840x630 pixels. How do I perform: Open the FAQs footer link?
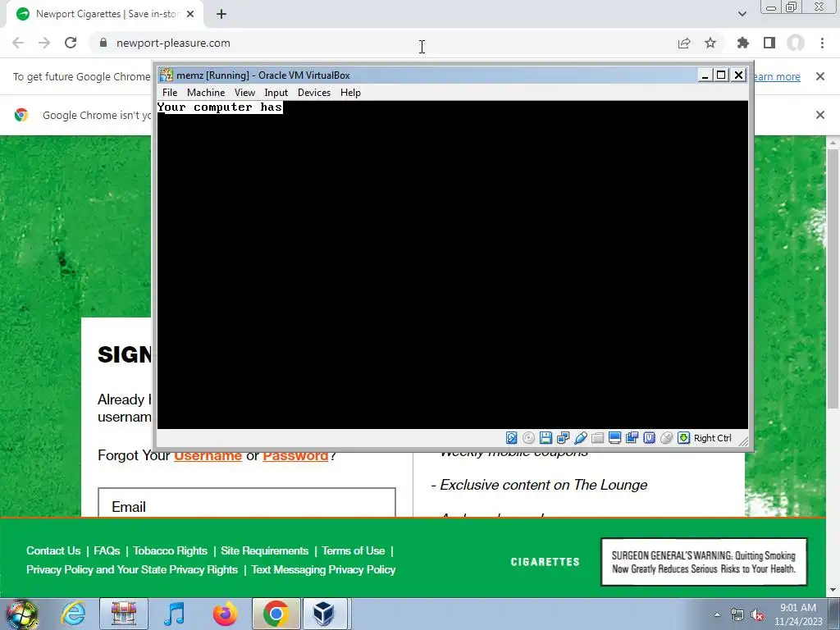[107, 550]
